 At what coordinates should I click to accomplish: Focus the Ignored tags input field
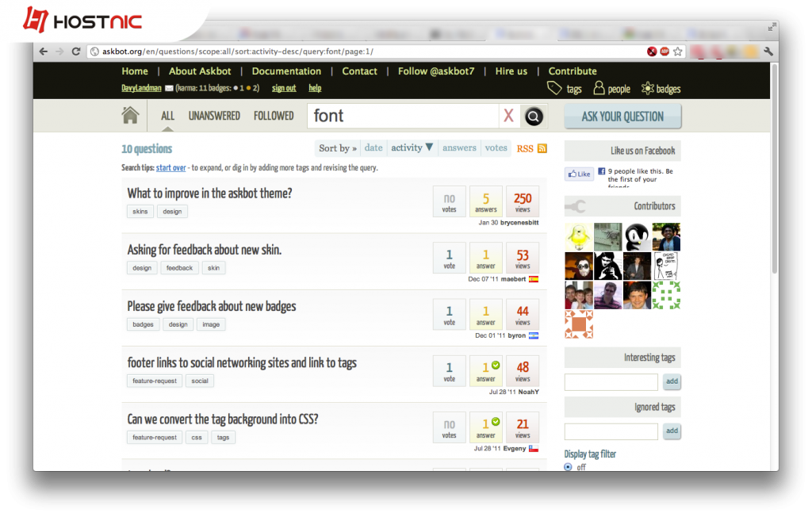click(x=611, y=431)
